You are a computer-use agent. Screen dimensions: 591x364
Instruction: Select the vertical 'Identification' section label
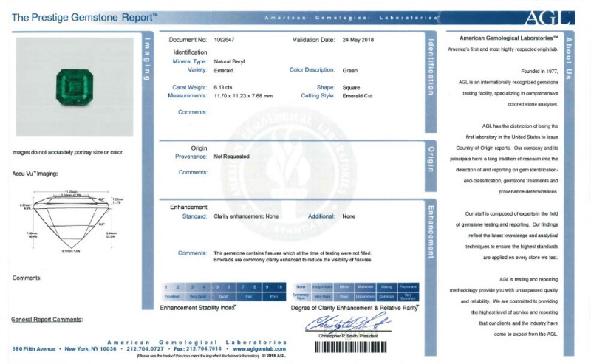tap(431, 67)
